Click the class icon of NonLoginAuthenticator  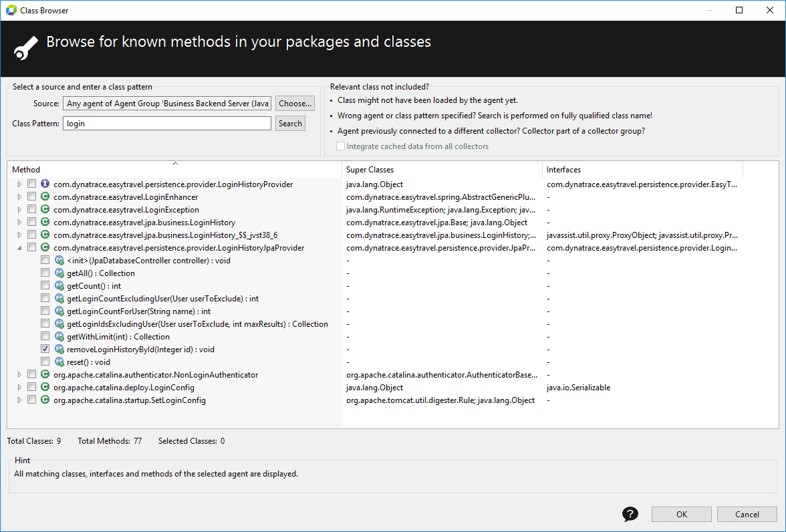point(45,374)
